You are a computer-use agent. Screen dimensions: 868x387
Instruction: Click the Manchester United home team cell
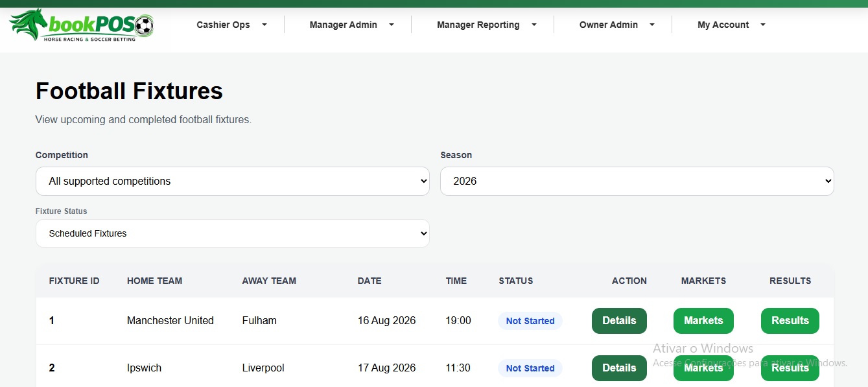pyautogui.click(x=170, y=320)
